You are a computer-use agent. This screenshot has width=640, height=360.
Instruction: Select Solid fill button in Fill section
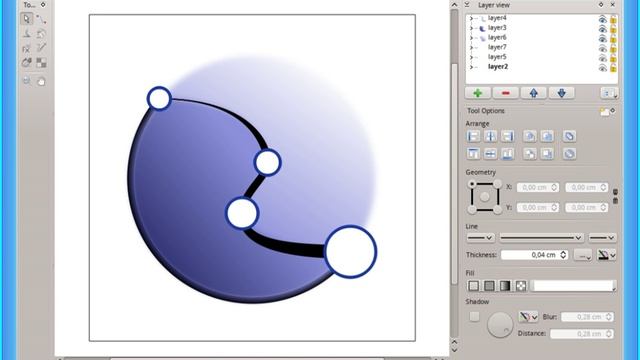[489, 286]
